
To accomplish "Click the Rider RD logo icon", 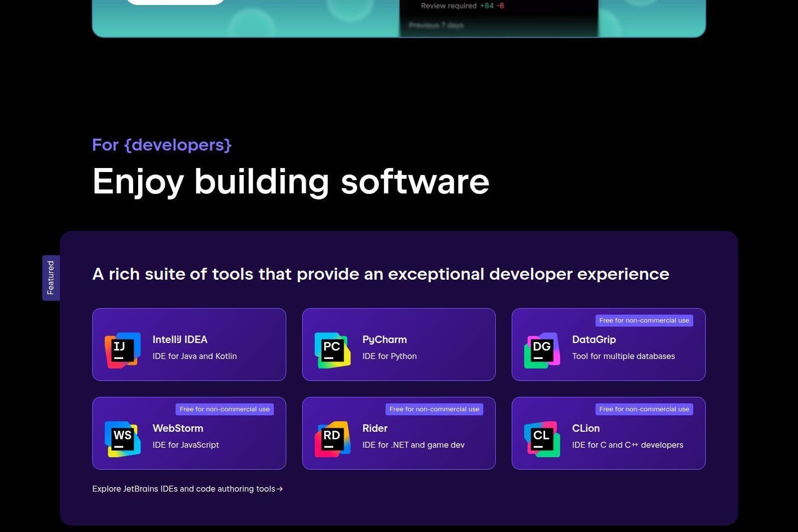I will coord(332,439).
